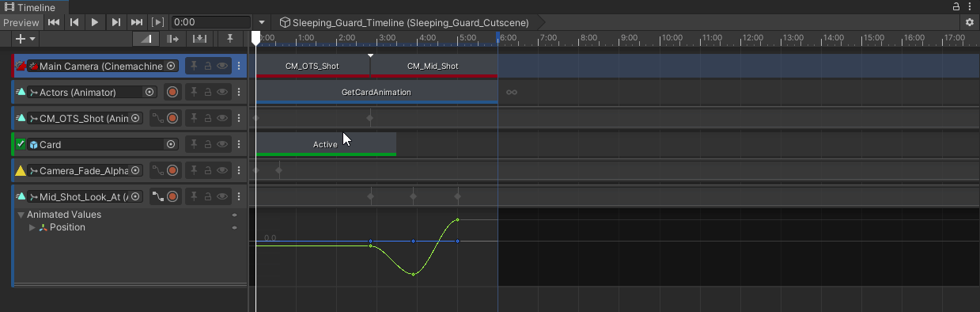This screenshot has height=312, width=980.
Task: Open Actors track options menu
Action: 239,93
